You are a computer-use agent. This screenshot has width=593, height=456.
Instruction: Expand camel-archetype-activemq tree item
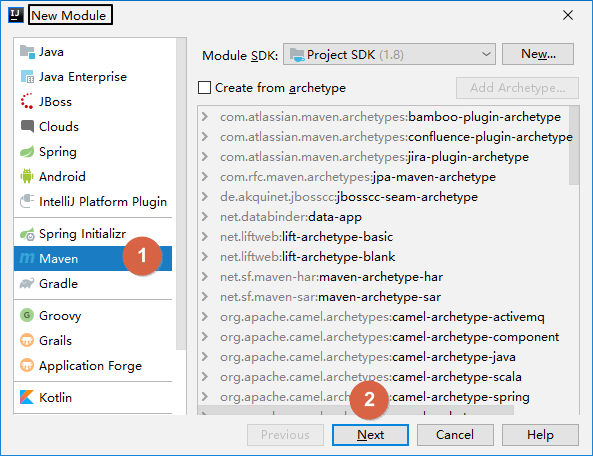click(205, 316)
